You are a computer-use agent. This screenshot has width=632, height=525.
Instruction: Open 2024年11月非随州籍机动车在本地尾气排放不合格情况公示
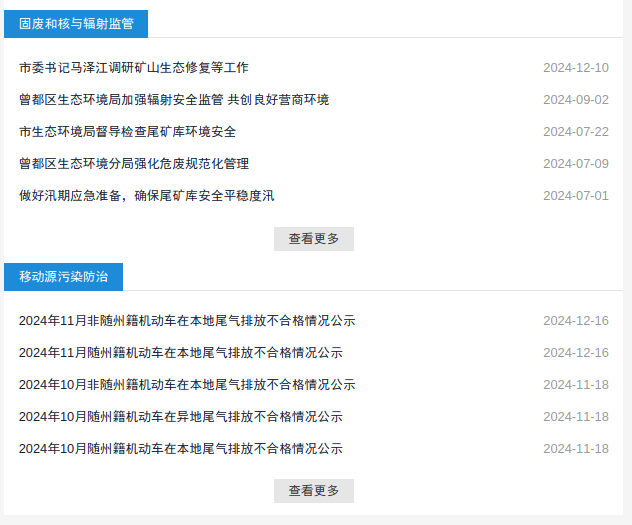[x=187, y=321]
